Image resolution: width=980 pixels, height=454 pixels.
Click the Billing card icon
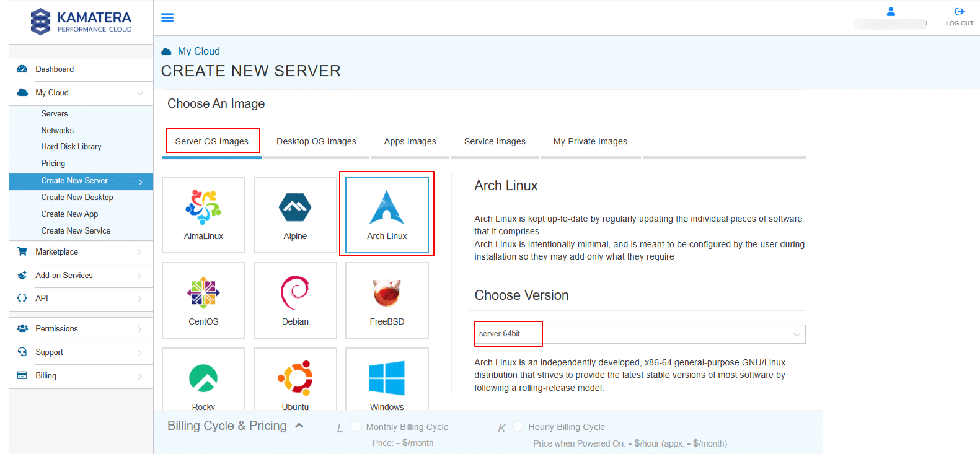(22, 375)
